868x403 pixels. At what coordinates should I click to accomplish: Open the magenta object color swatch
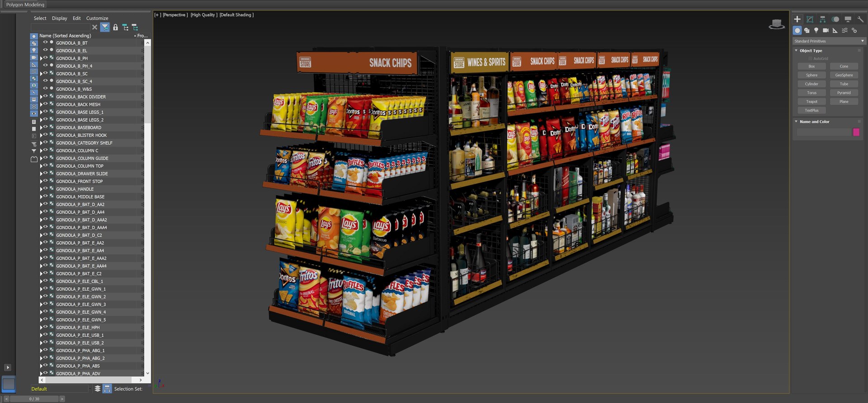(856, 132)
